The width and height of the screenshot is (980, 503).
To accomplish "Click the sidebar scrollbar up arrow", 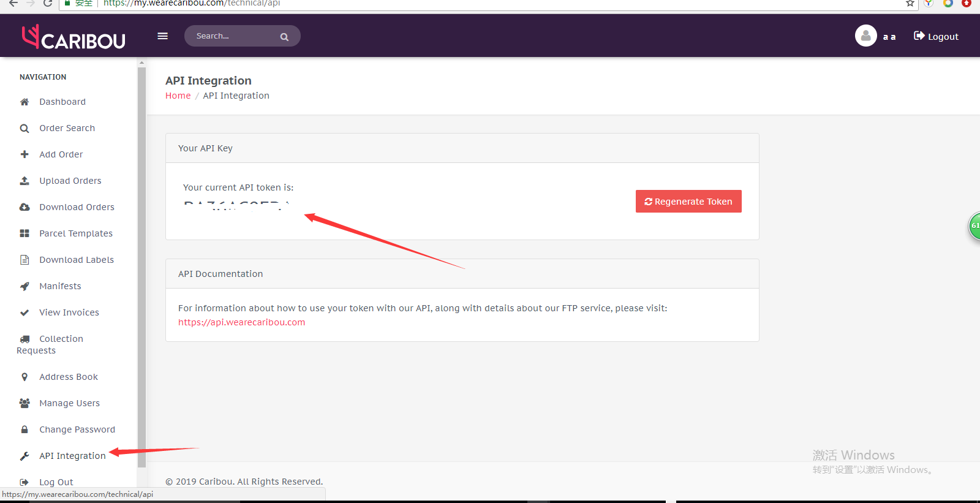I will (x=141, y=62).
